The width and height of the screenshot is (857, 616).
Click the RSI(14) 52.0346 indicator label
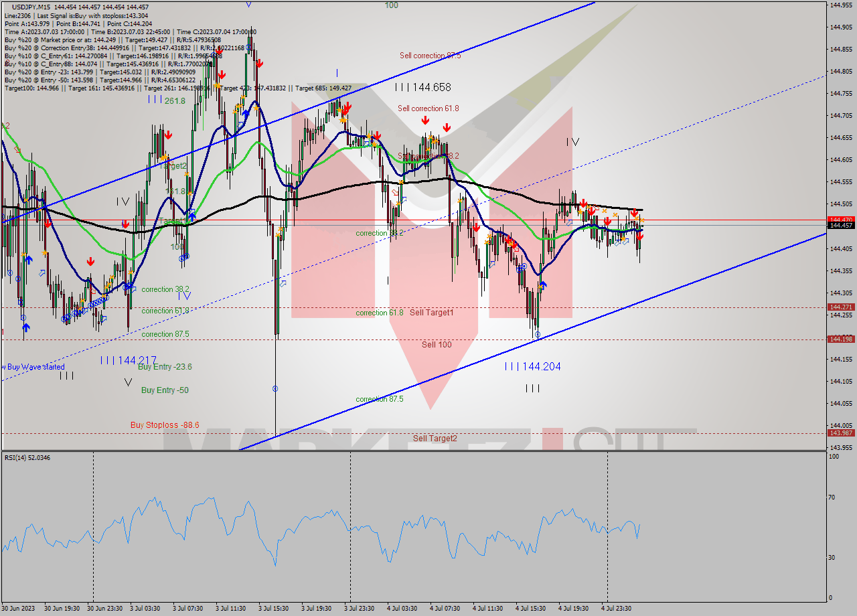tap(27, 458)
